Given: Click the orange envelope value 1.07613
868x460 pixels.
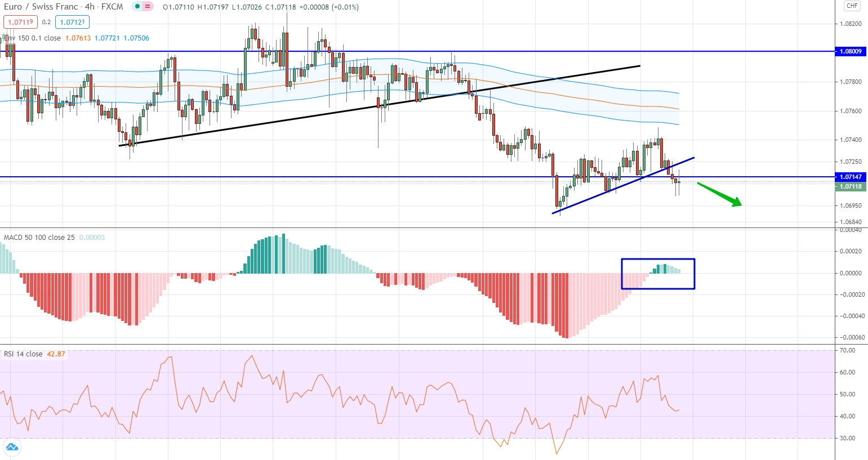Looking at the screenshot, I should [x=78, y=38].
